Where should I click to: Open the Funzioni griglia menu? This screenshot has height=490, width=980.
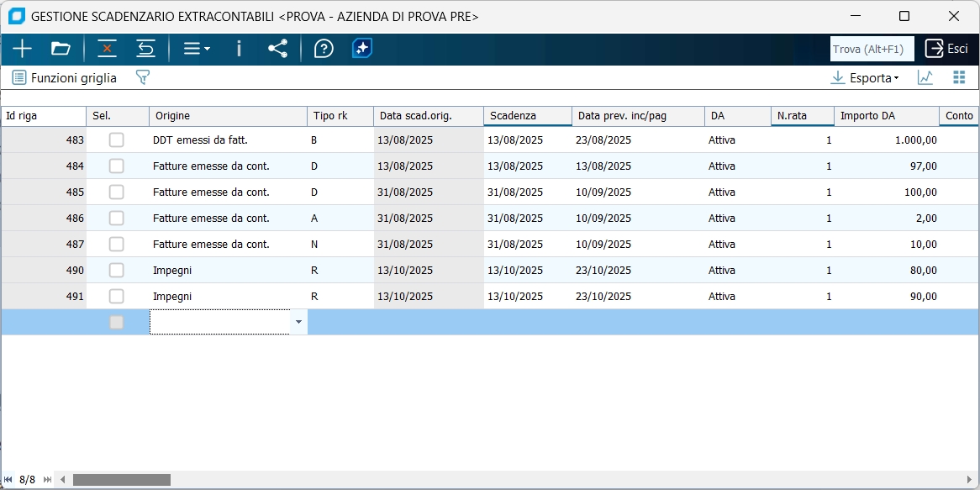64,78
